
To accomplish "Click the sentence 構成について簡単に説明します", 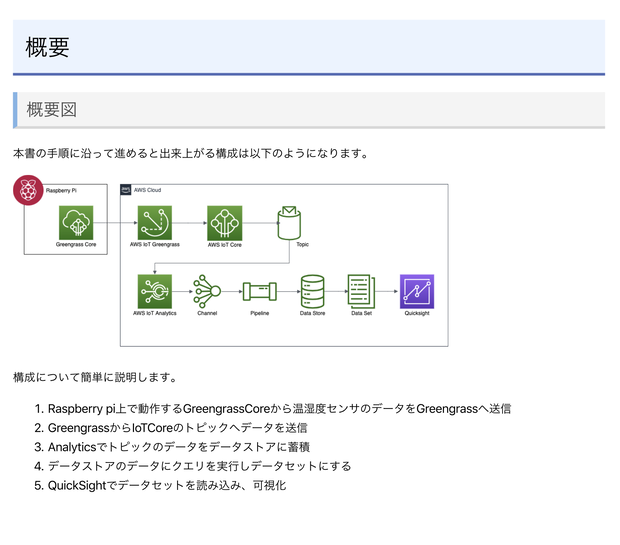I will click(95, 377).
